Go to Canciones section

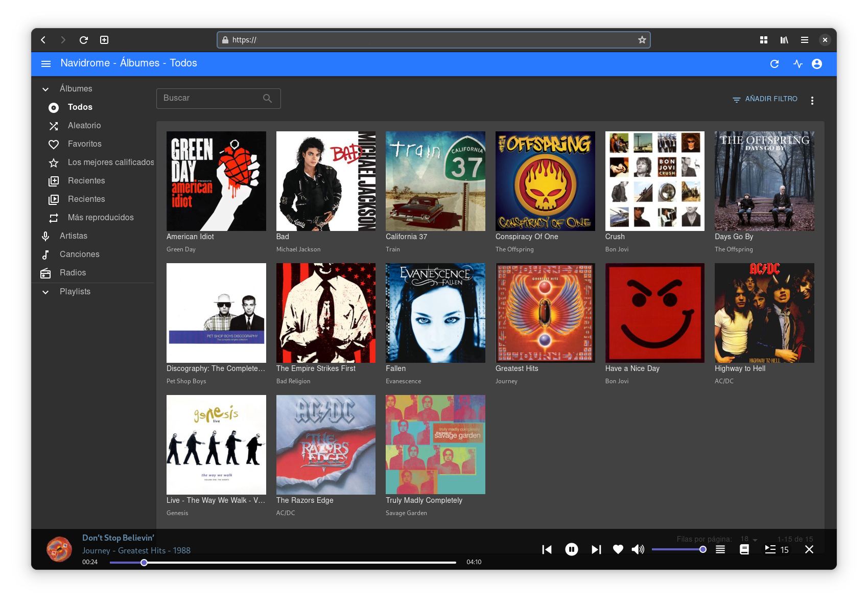pos(92,254)
